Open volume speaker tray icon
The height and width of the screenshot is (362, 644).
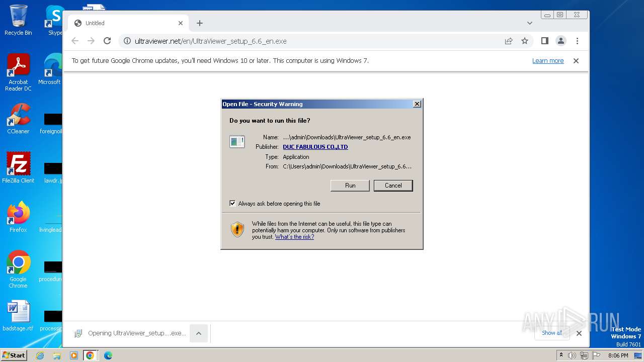[572, 355]
